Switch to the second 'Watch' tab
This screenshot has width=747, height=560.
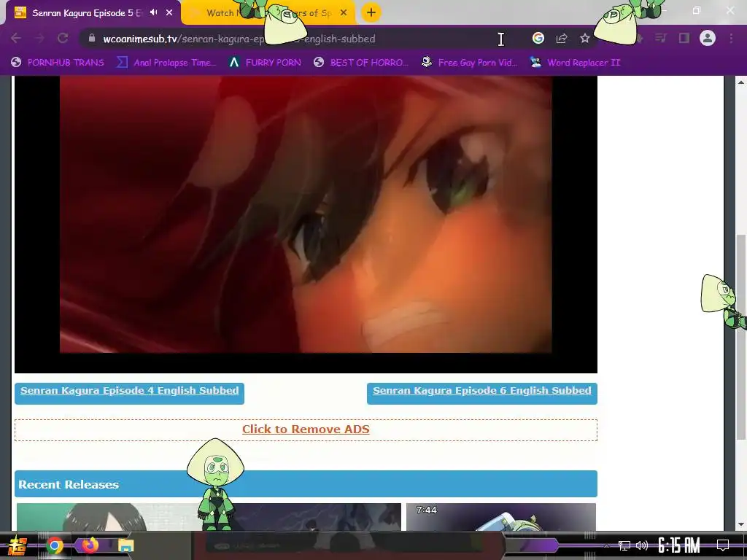click(x=268, y=13)
